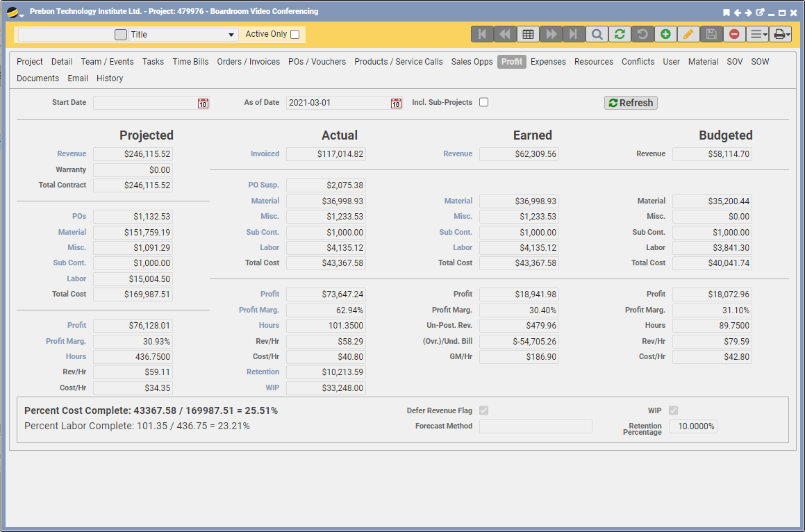The image size is (805, 532).
Task: Click the bookmark icon in title bar
Action: (727, 13)
